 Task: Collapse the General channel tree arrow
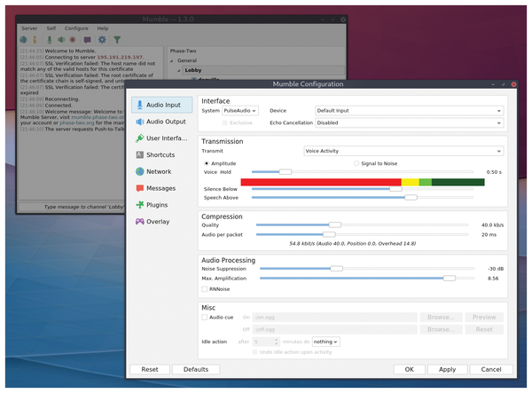point(172,60)
